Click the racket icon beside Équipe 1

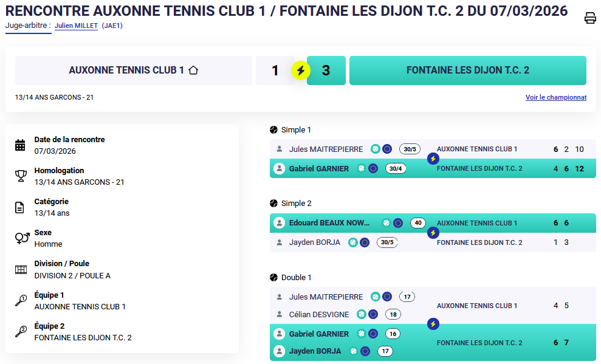click(20, 301)
